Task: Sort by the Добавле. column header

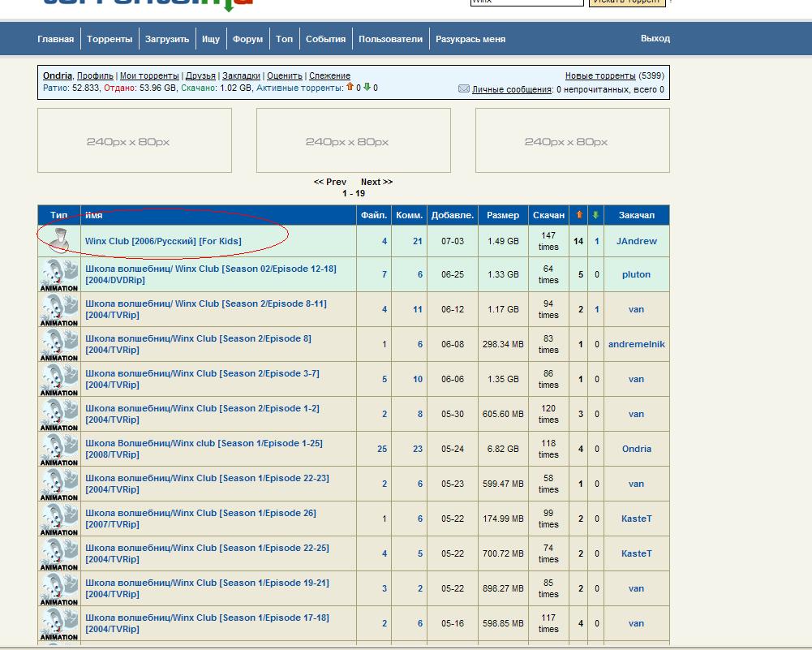Action: click(453, 215)
